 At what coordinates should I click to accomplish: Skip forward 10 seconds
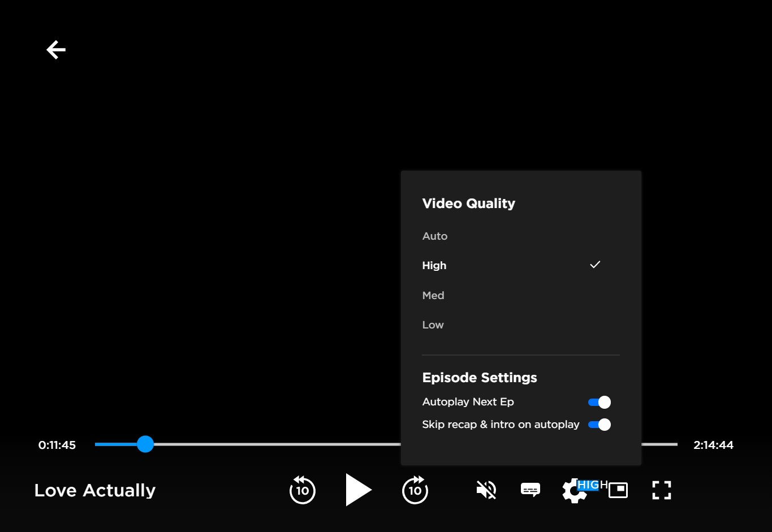pos(415,490)
